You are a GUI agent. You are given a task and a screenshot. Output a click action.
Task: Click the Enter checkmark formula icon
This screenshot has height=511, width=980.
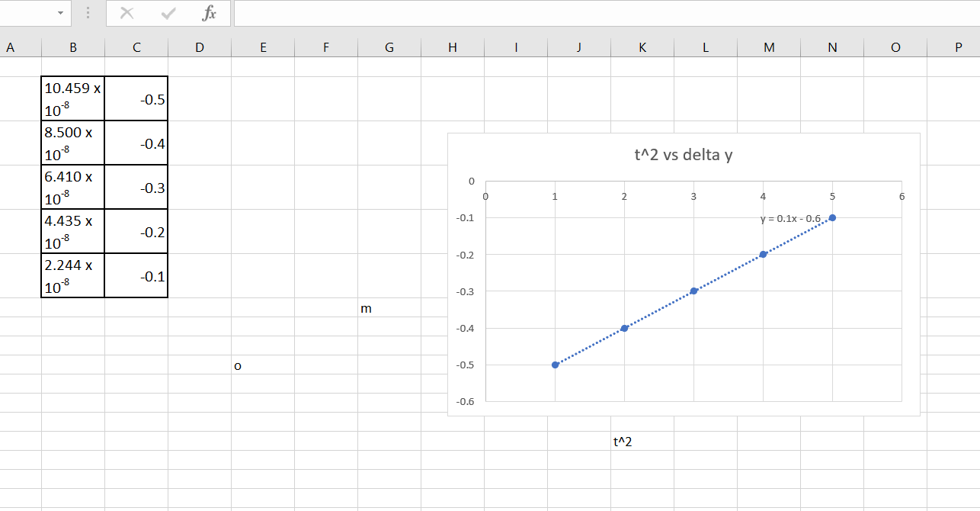[167, 13]
